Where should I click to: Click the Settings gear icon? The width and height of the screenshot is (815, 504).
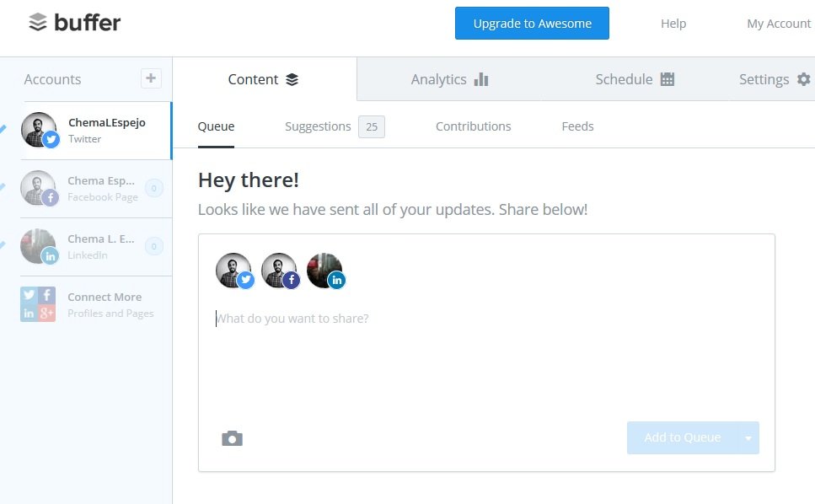click(x=803, y=79)
